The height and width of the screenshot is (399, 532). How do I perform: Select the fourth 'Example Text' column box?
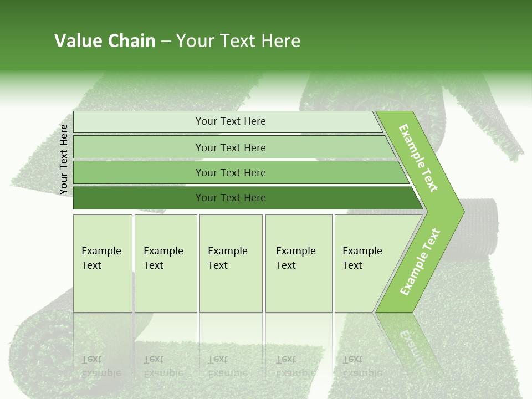point(298,263)
